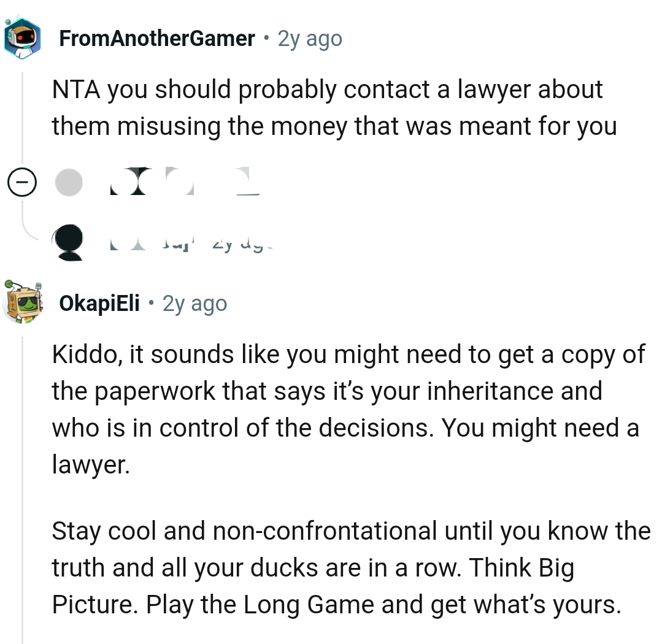Open OkapiEli's profile
The width and height of the screenshot is (662, 644).
click(x=98, y=302)
